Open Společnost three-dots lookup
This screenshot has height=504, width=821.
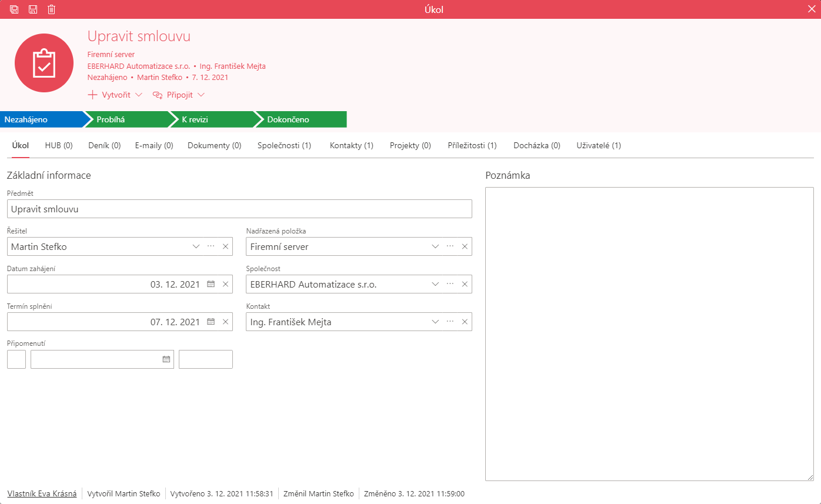pos(450,284)
